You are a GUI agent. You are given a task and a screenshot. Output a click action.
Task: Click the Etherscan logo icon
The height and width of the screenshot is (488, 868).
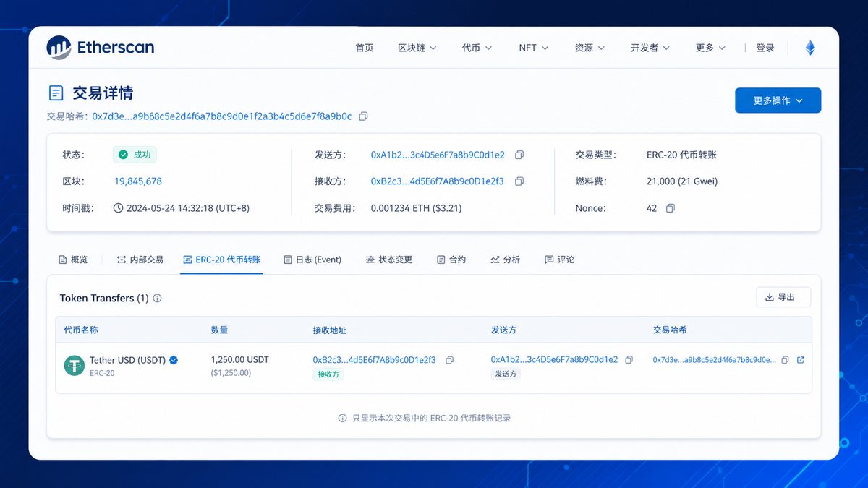pos(59,48)
